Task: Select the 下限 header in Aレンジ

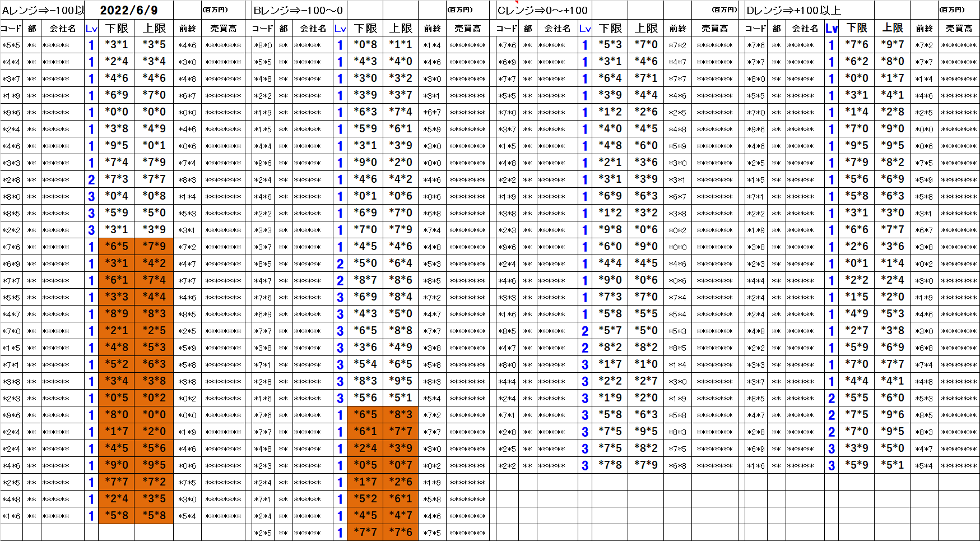Action: point(117,28)
